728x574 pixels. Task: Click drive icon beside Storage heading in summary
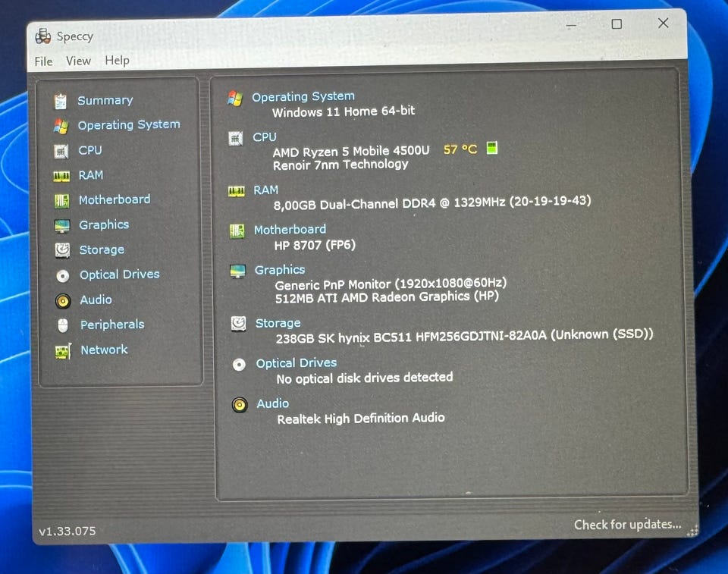click(239, 323)
